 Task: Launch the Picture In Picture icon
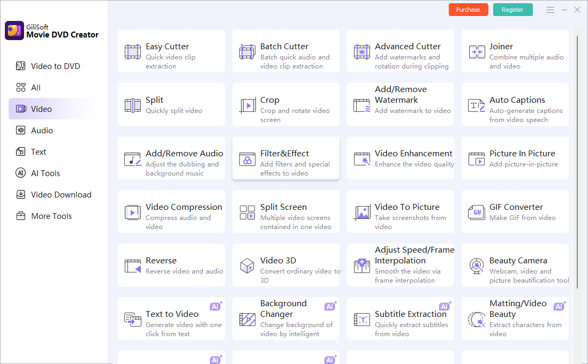click(477, 159)
